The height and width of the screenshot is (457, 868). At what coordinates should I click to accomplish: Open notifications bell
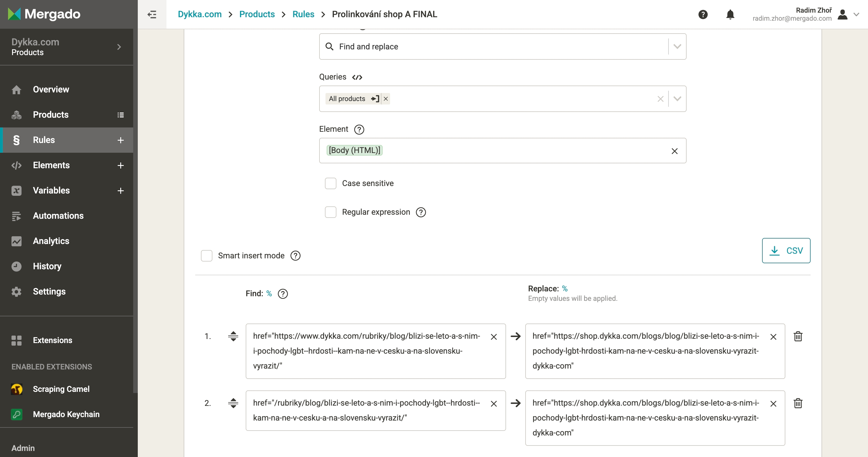730,14
